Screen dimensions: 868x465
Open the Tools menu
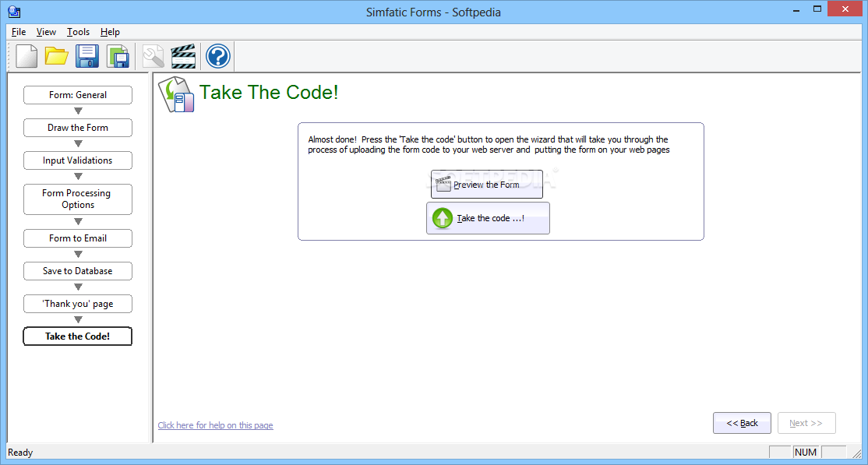pyautogui.click(x=78, y=32)
